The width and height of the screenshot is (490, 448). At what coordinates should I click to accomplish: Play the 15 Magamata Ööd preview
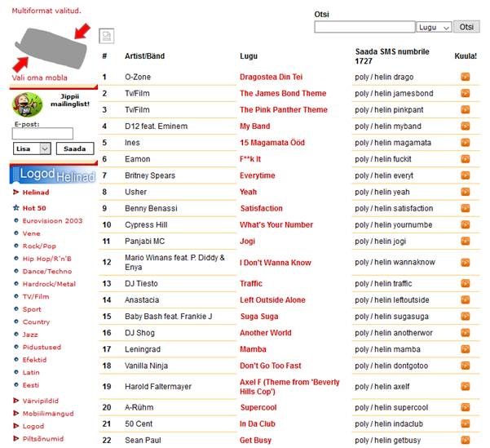465,142
